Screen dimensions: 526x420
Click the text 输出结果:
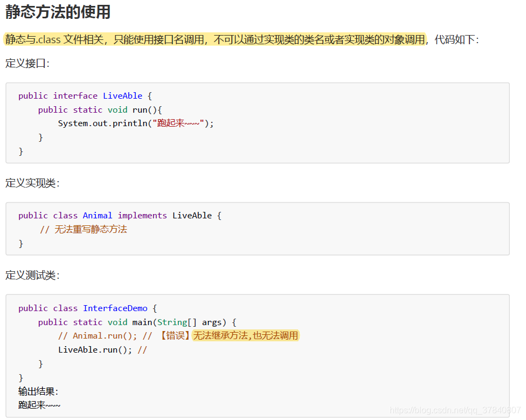pyautogui.click(x=38, y=391)
